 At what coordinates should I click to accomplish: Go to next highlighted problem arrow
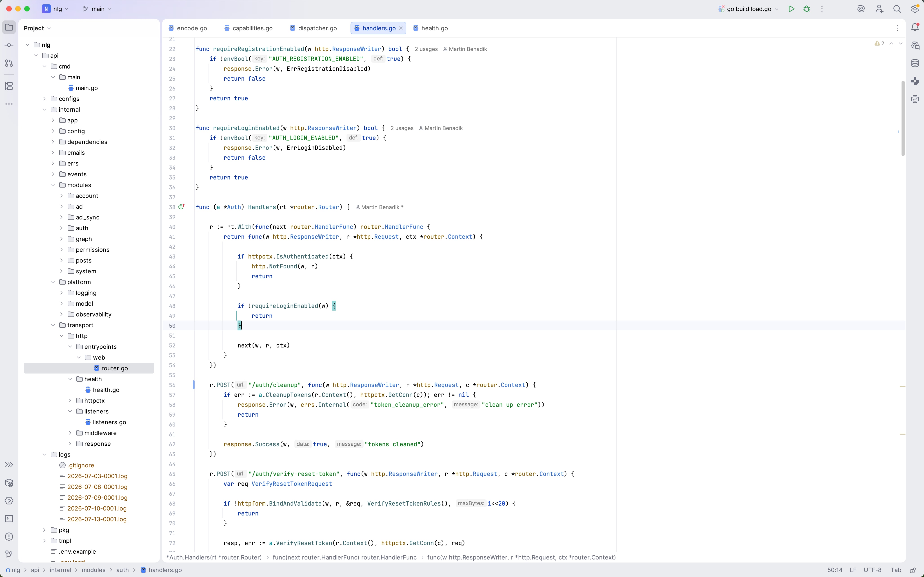[x=901, y=44]
